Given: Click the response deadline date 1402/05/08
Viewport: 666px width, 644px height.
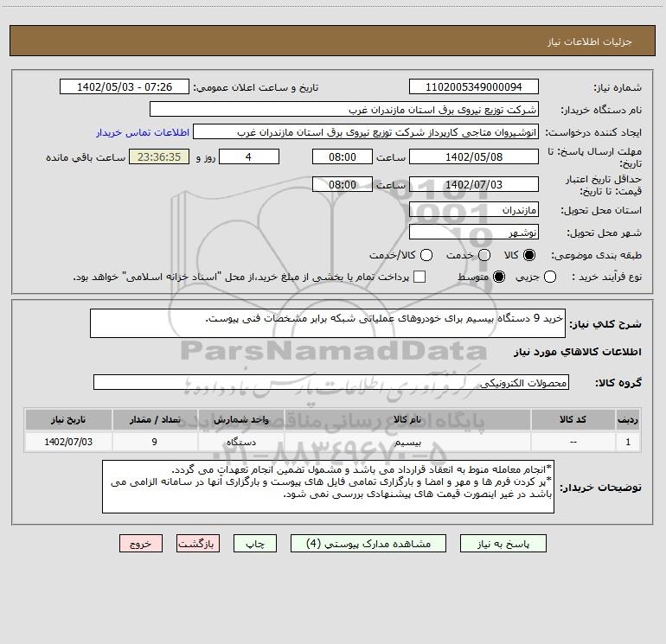Looking at the screenshot, I should pyautogui.click(x=474, y=156).
